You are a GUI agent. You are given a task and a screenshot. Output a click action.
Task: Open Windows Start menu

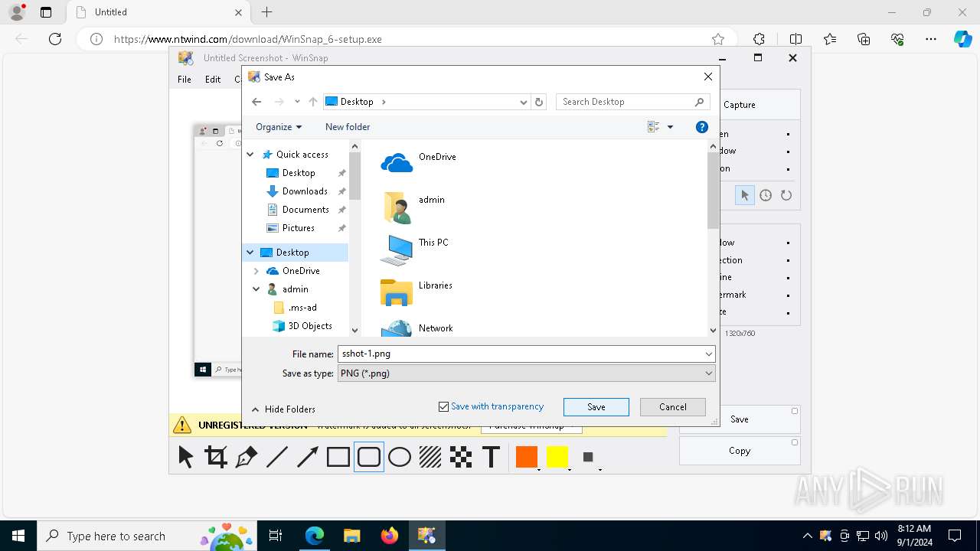coord(18,536)
